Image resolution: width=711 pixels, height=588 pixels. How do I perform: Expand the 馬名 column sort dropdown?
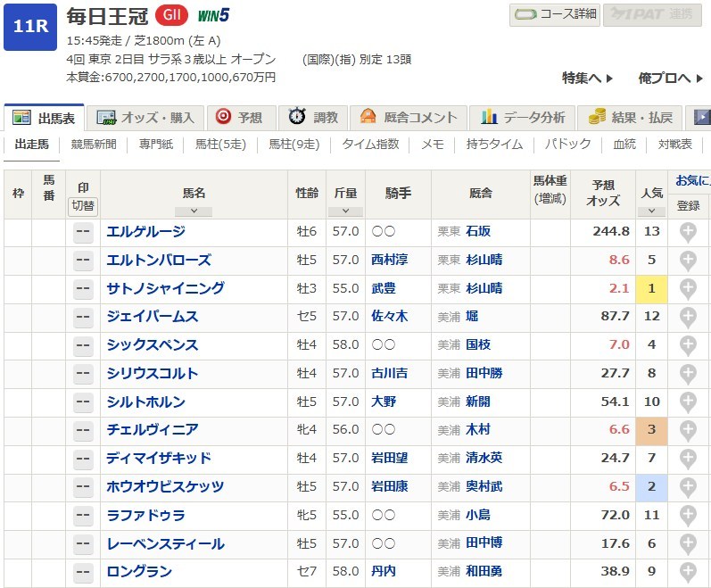(x=194, y=211)
